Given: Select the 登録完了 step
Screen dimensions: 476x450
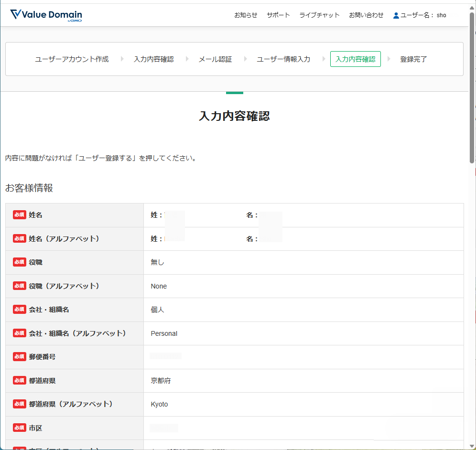Looking at the screenshot, I should pyautogui.click(x=413, y=59).
